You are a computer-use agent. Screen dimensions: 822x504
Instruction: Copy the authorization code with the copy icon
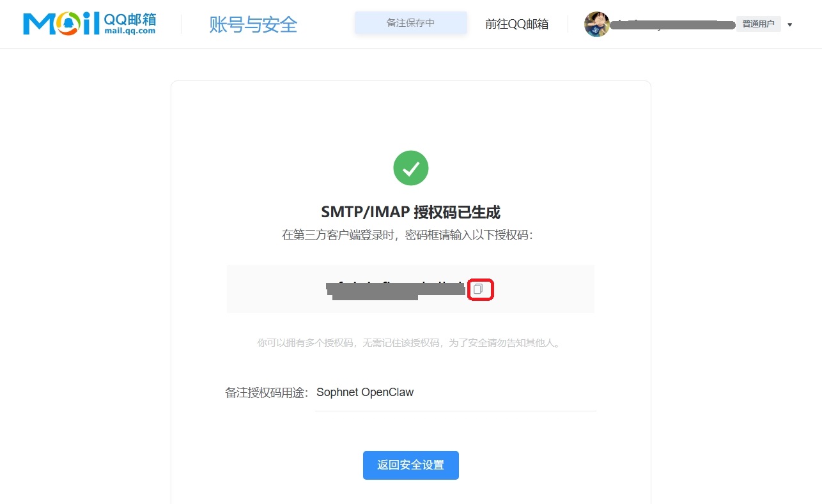478,289
